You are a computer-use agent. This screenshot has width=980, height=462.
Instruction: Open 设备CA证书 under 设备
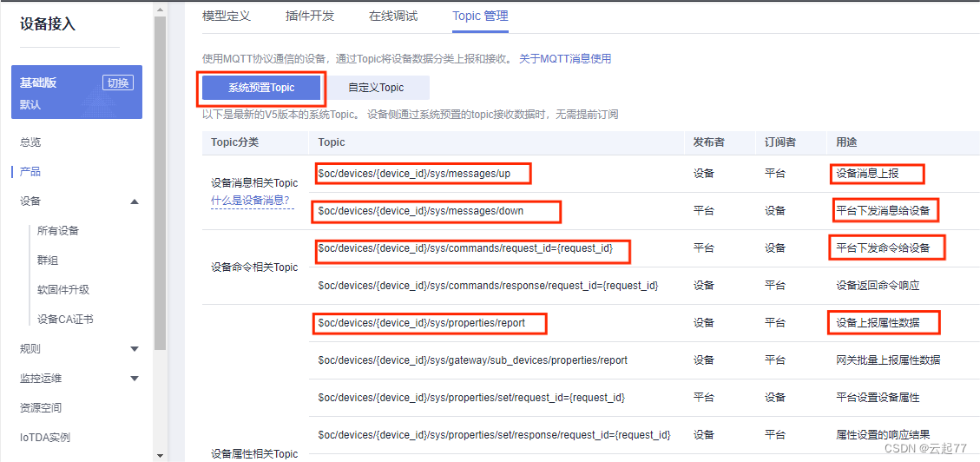66,320
